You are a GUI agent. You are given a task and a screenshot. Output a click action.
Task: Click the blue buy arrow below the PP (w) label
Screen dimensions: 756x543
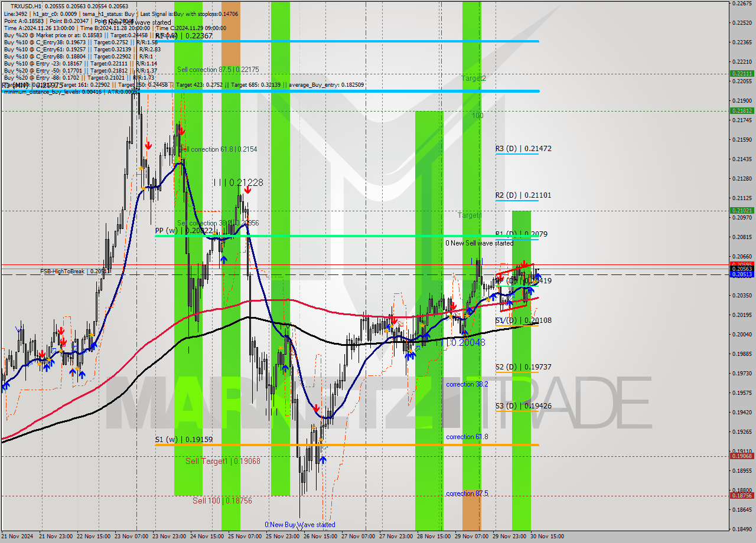[223, 259]
